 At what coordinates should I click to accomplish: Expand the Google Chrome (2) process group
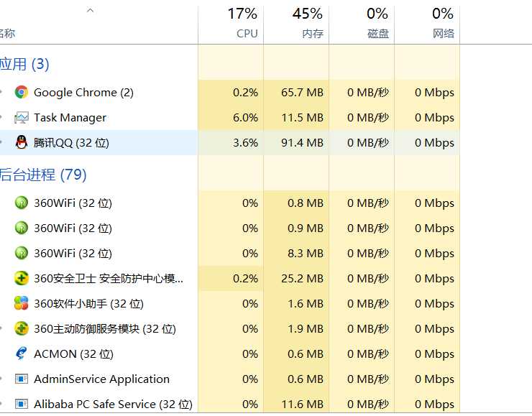pos(1,92)
